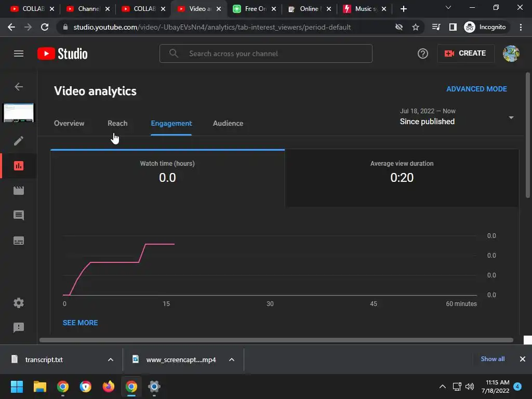Open video Details pencil icon
The width and height of the screenshot is (532, 399).
[19, 141]
